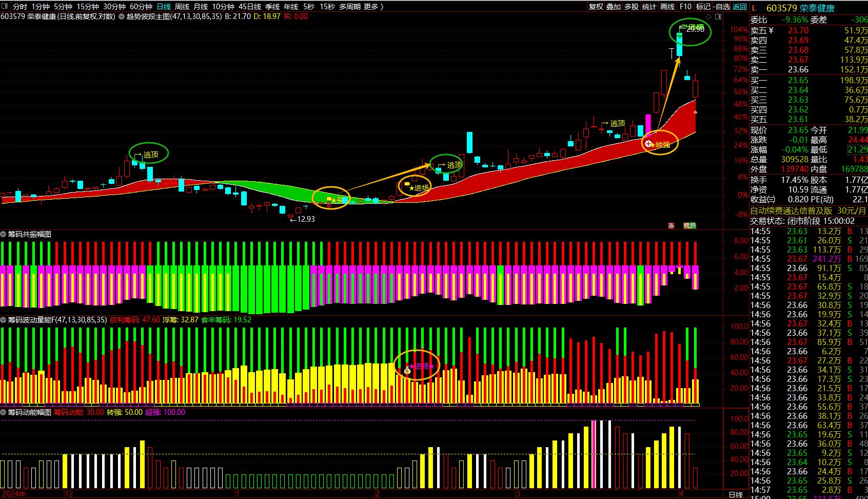Click the 卖五 price 23.70
Image resolution: width=868 pixels, height=499 pixels.
coord(798,31)
